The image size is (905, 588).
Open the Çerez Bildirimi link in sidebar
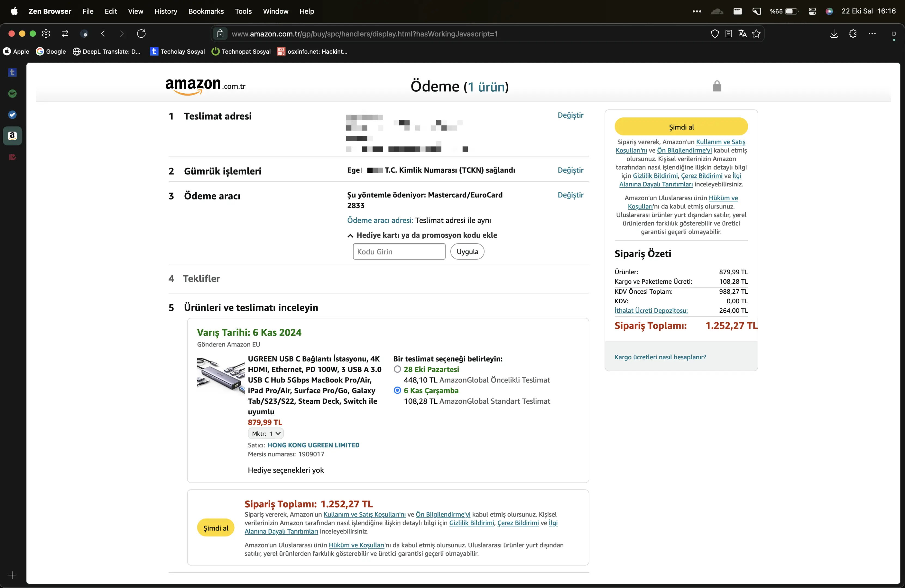pyautogui.click(x=701, y=176)
